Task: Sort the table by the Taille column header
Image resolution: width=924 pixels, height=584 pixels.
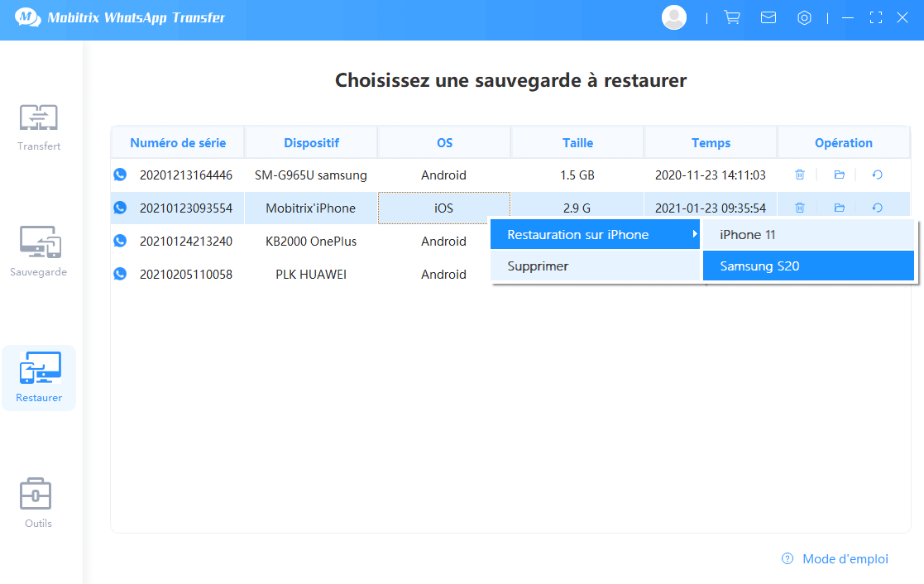Action: pyautogui.click(x=577, y=141)
